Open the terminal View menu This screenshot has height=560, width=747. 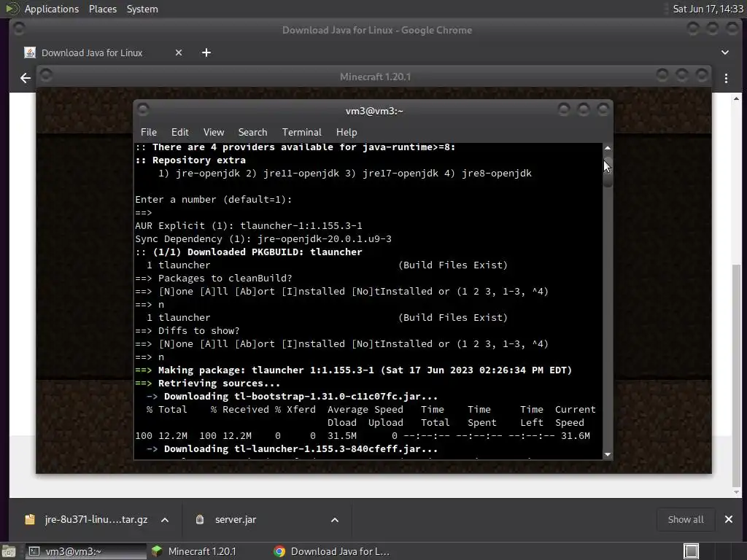[214, 132]
